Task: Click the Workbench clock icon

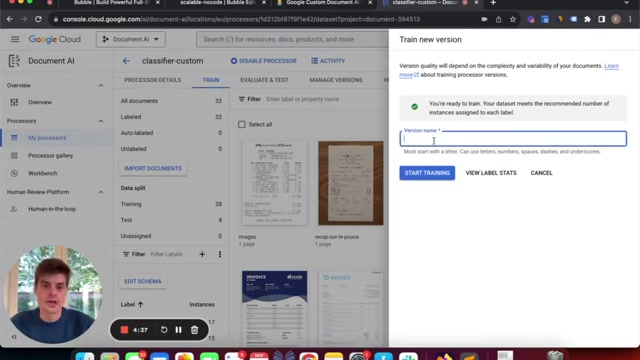Action: (x=14, y=173)
